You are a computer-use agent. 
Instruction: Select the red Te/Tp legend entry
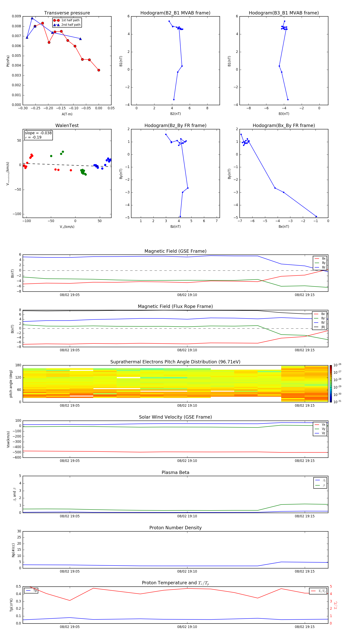click(318, 591)
